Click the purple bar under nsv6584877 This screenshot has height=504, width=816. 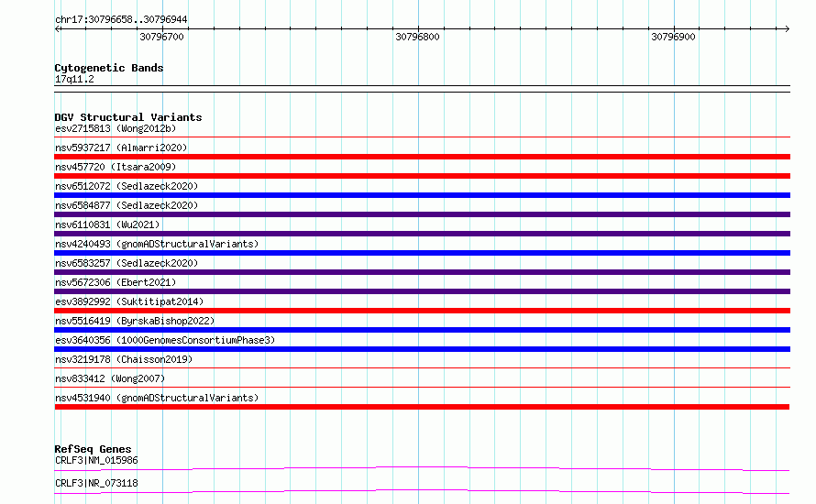click(422, 214)
